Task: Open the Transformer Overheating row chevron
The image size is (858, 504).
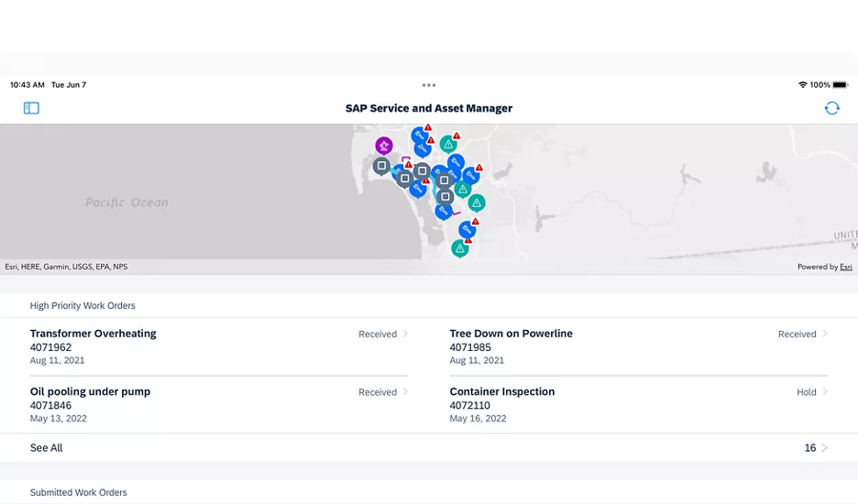Action: tap(405, 334)
